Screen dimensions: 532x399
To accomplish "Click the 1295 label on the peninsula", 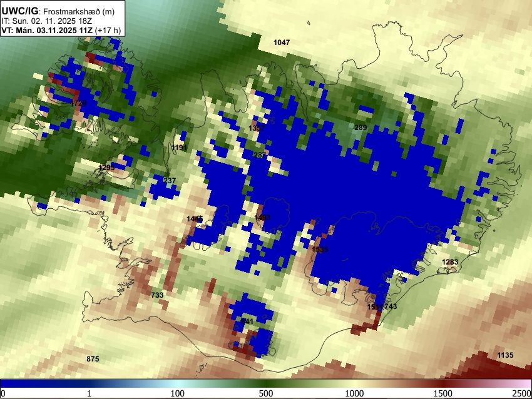I will (x=106, y=168).
